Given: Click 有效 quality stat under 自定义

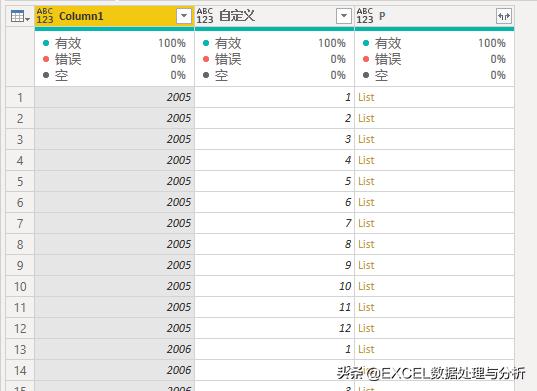Looking at the screenshot, I should (x=274, y=43).
